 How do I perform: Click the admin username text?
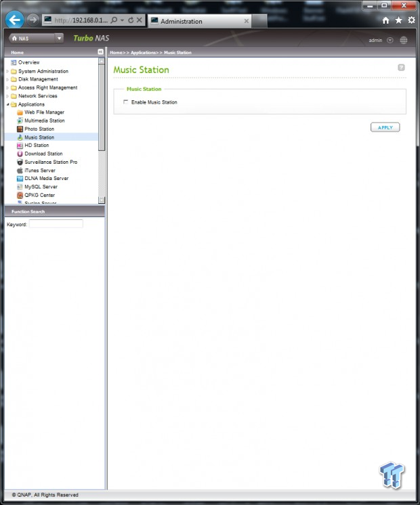click(x=375, y=40)
